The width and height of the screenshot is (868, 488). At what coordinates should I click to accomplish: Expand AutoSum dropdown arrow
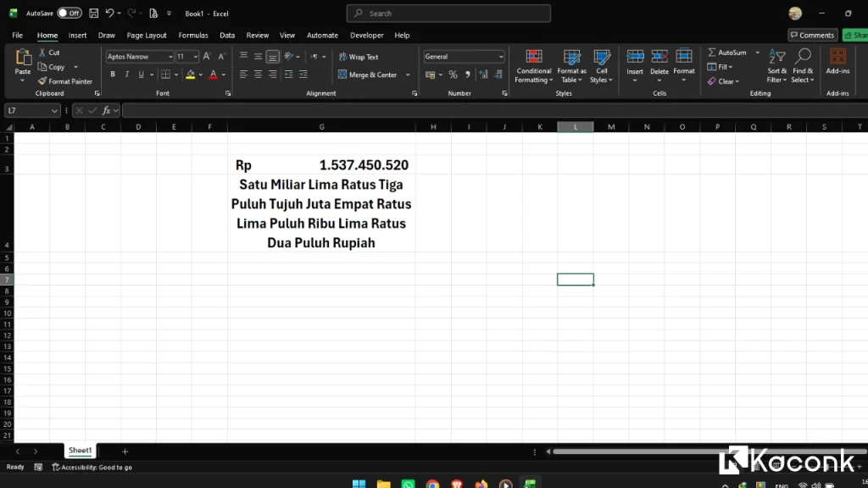click(757, 53)
